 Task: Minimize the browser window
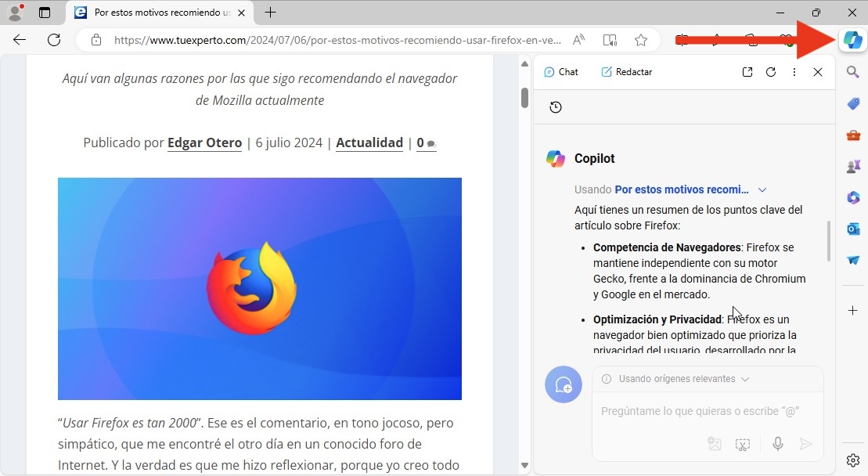pos(780,13)
